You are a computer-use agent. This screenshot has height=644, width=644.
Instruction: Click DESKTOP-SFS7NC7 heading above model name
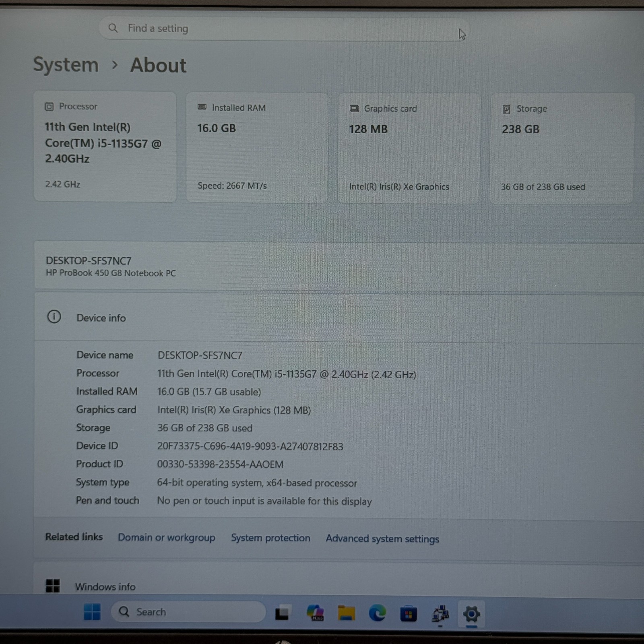[x=89, y=261]
